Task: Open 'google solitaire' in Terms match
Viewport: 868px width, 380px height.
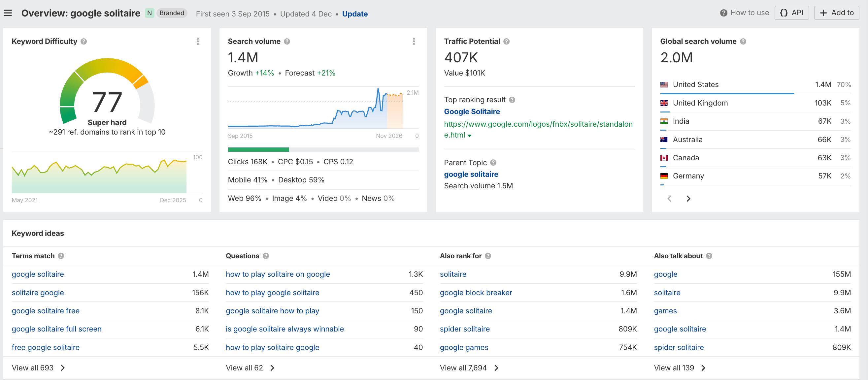Action: pyautogui.click(x=38, y=274)
